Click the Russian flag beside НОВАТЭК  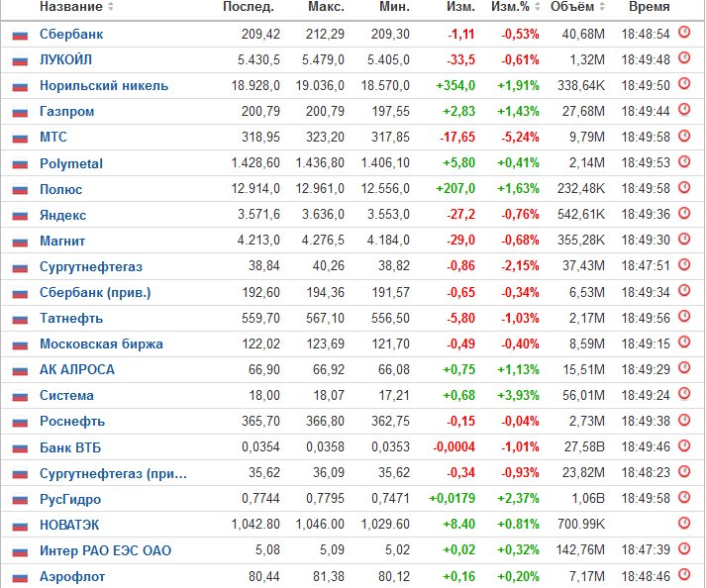click(x=20, y=526)
